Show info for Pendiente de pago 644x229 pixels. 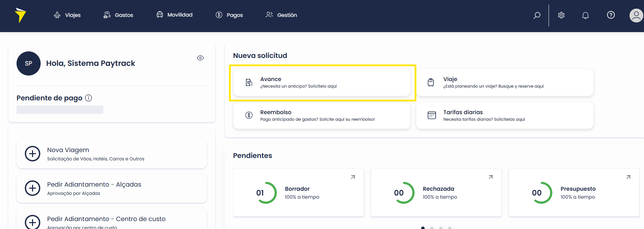[x=89, y=98]
